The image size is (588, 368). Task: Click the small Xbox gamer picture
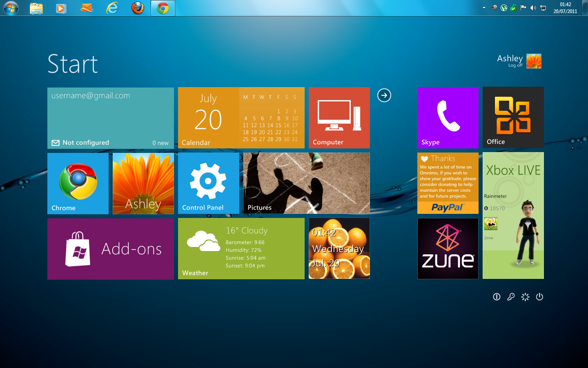(491, 224)
